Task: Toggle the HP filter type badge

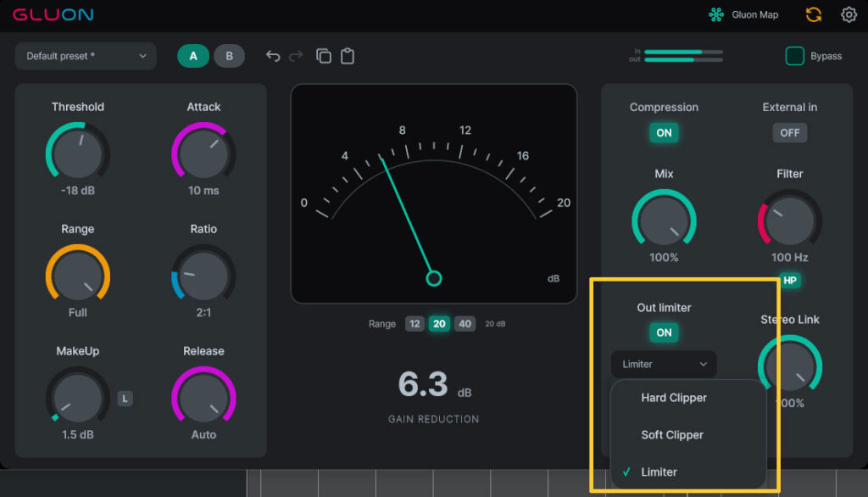Action: pos(790,281)
